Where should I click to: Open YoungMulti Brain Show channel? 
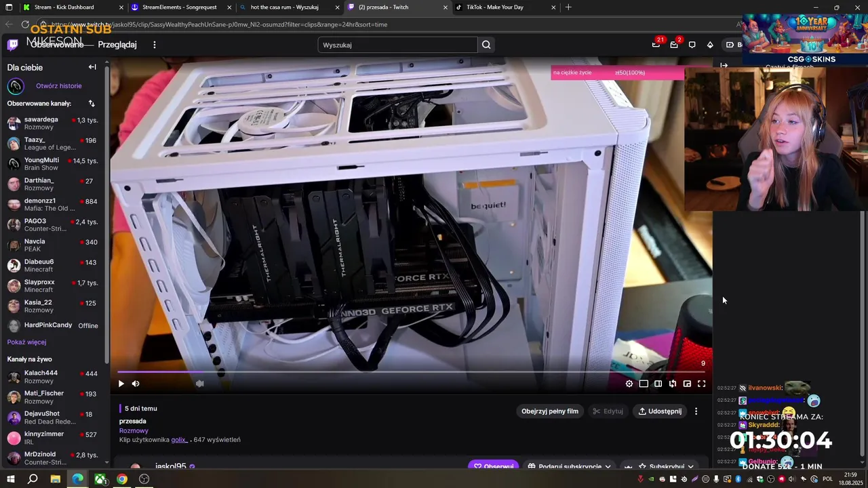pos(54,164)
